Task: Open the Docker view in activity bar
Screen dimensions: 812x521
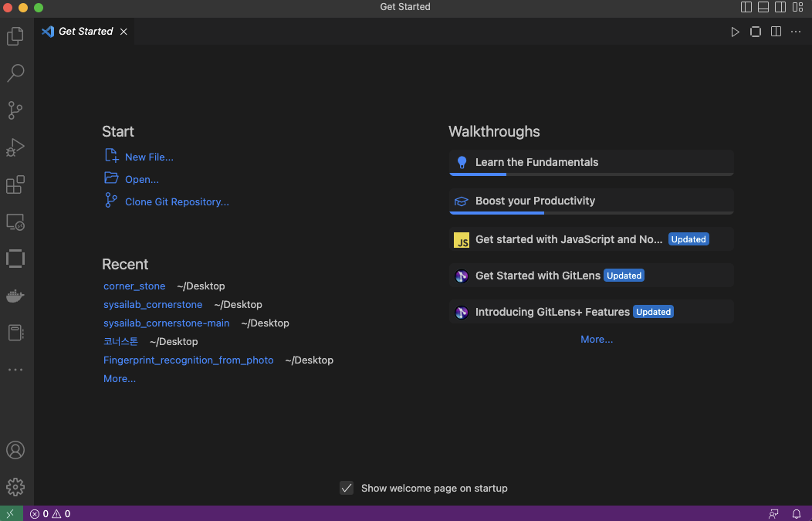Action: coord(15,296)
